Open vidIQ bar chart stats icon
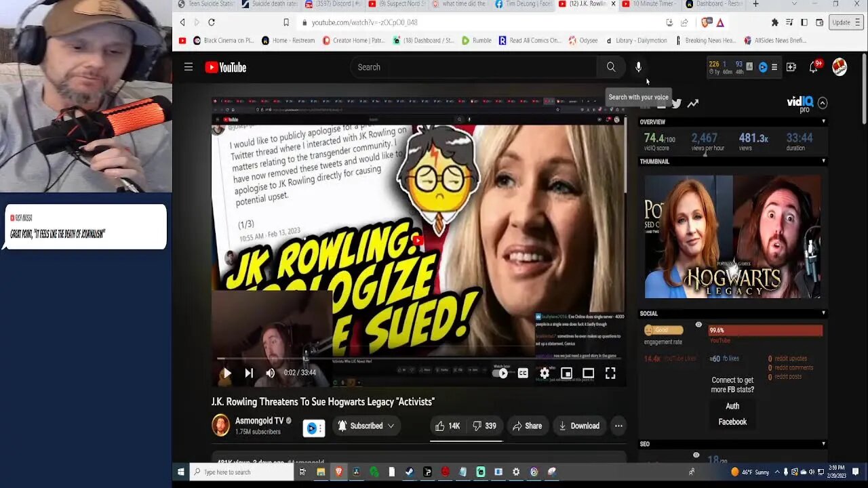The height and width of the screenshot is (488, 868). (x=749, y=67)
